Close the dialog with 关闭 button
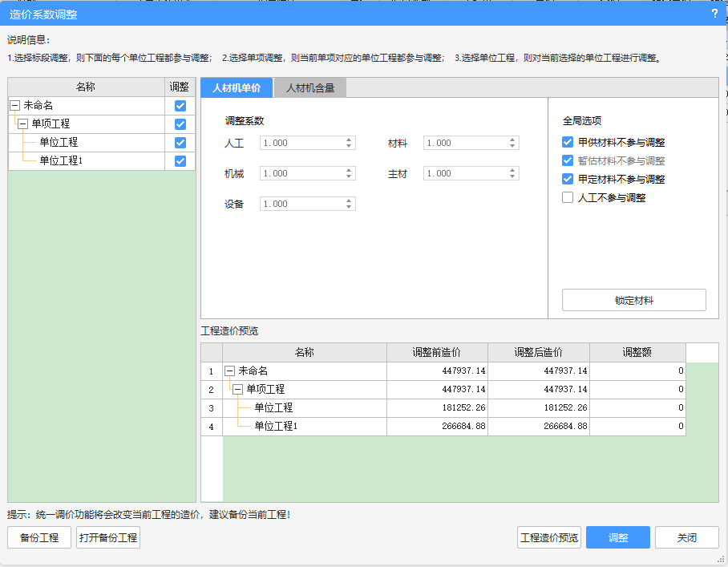728x567 pixels. (686, 537)
